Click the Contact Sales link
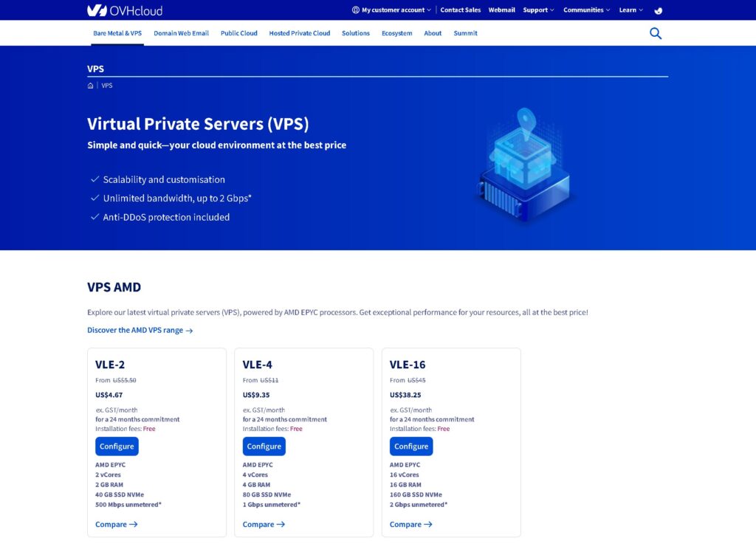Screen dimensions: 756x555 pyautogui.click(x=461, y=10)
